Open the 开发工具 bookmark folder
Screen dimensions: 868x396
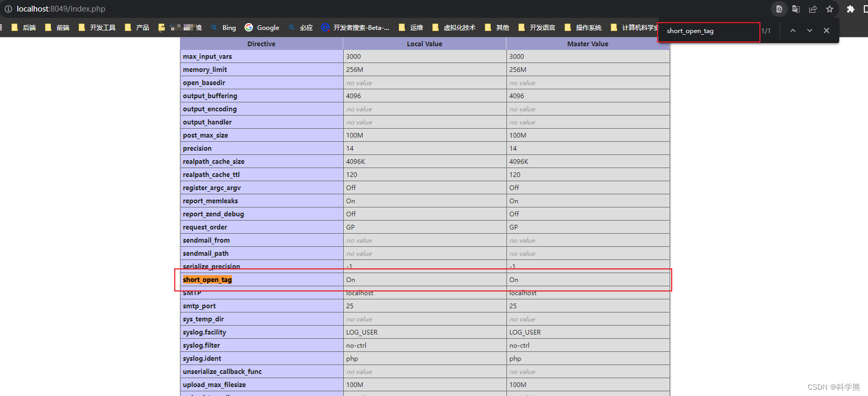pyautogui.click(x=97, y=27)
